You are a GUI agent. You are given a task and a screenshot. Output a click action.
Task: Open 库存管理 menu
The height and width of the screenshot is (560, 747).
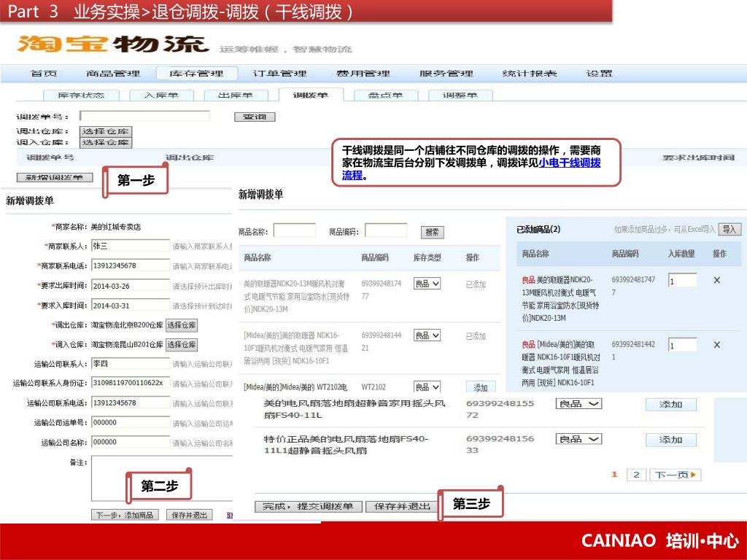tap(196, 74)
